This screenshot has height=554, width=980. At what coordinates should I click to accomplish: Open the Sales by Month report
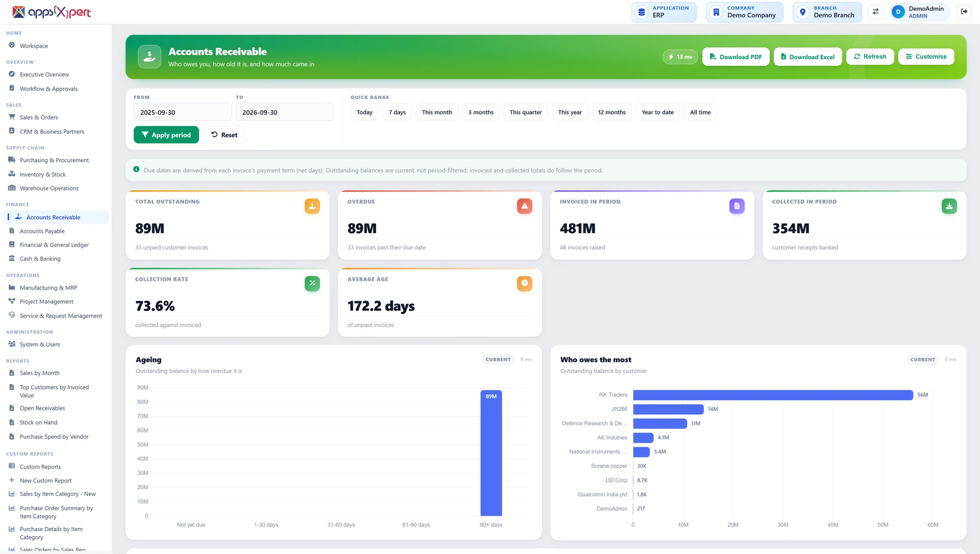tap(39, 373)
